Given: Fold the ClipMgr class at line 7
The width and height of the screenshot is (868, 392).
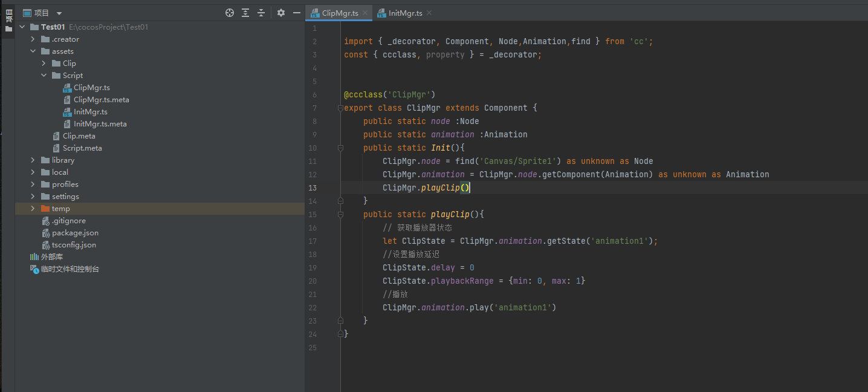Looking at the screenshot, I should tap(340, 108).
